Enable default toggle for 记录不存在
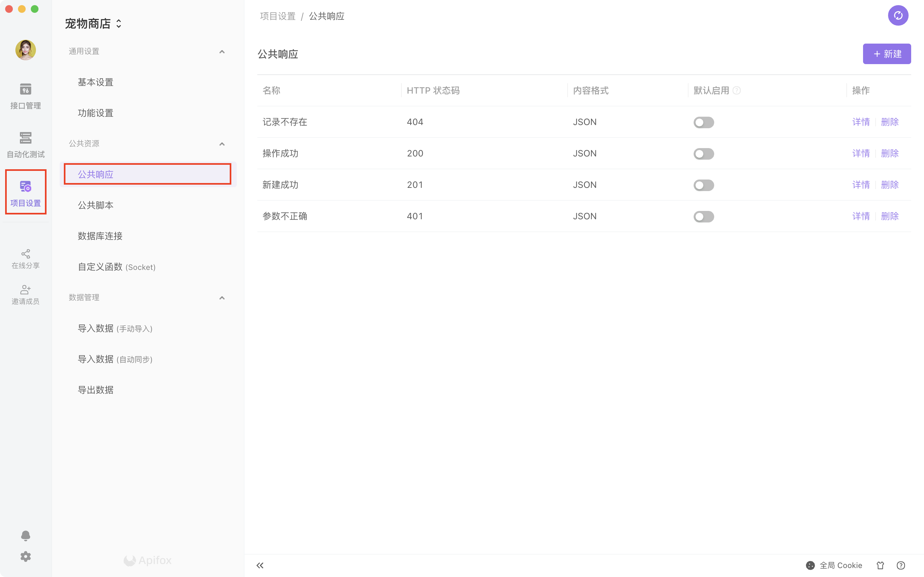 (x=703, y=122)
